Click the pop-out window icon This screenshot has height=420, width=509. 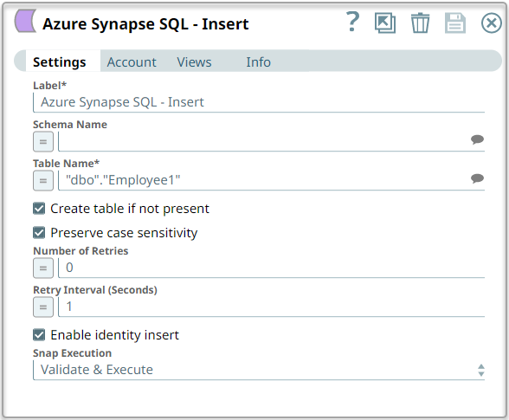(385, 23)
